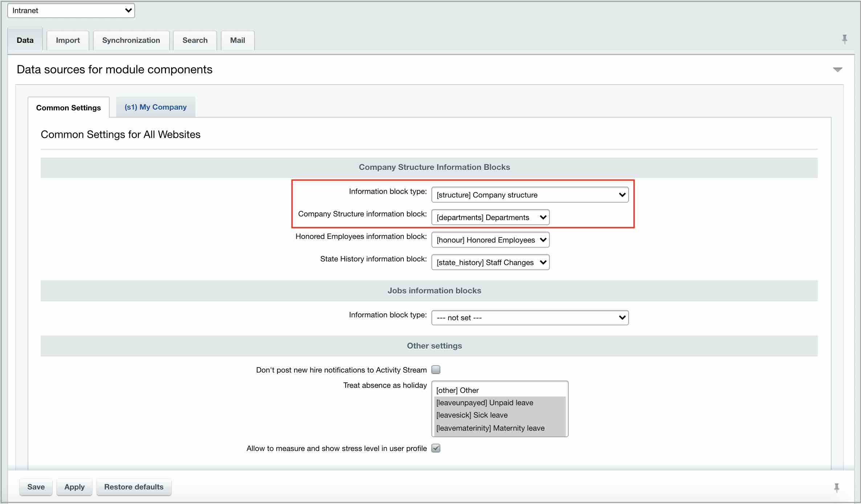
Task: Select the (s1) My Company sub-tab
Action: tap(155, 107)
